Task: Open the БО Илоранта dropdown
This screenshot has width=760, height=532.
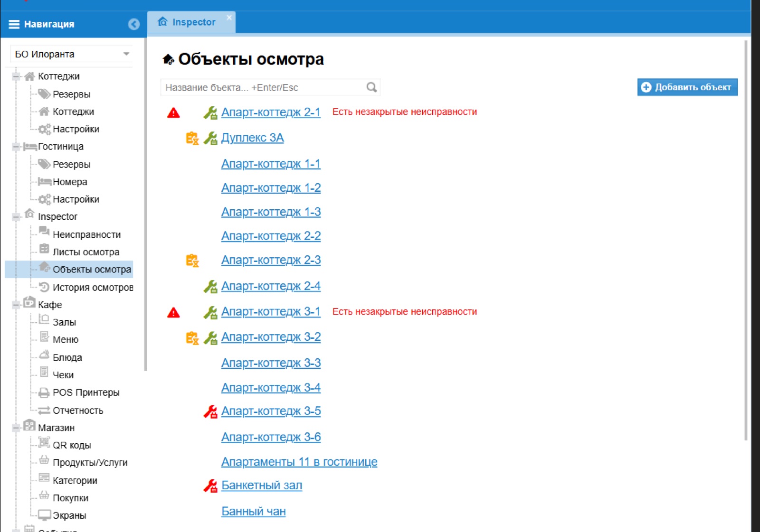Action: [x=71, y=54]
